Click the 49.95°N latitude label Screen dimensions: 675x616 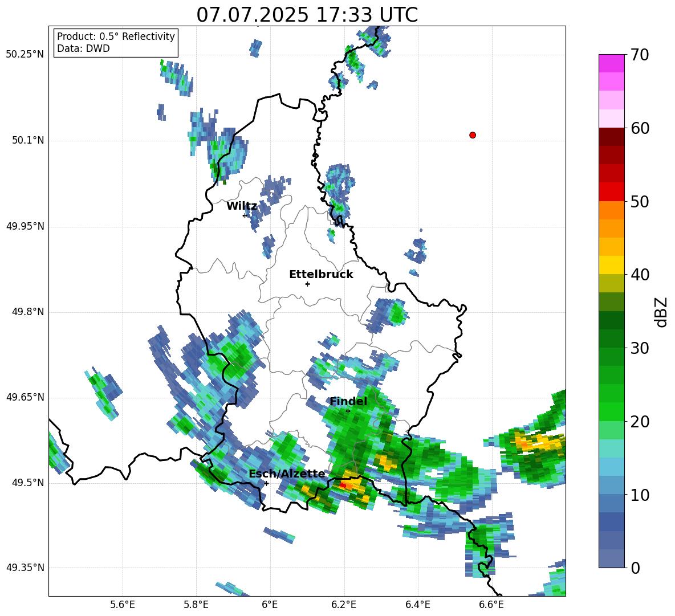[25, 226]
